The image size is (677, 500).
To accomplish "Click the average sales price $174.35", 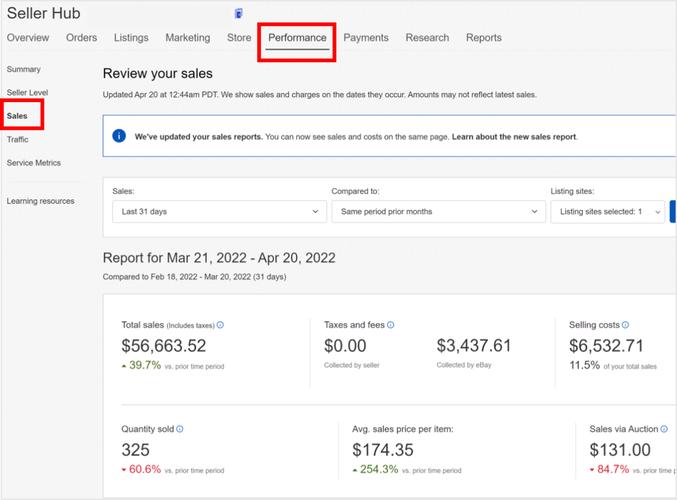I will tap(383, 450).
